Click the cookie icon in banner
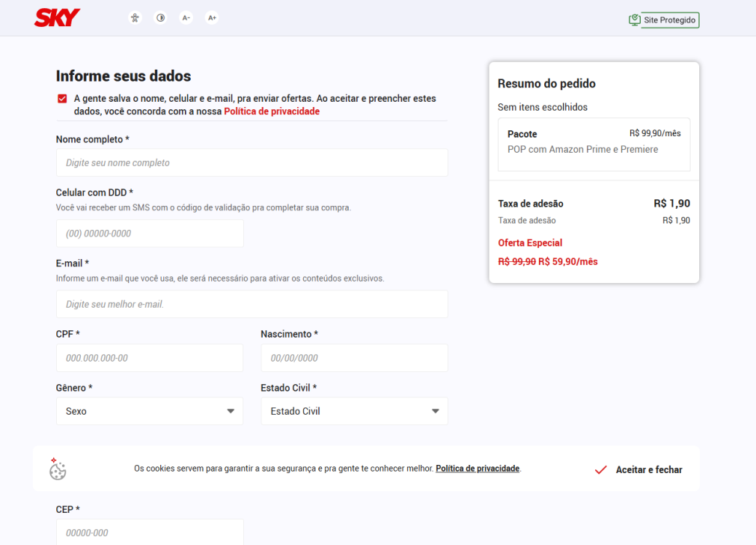The width and height of the screenshot is (756, 545). [58, 469]
